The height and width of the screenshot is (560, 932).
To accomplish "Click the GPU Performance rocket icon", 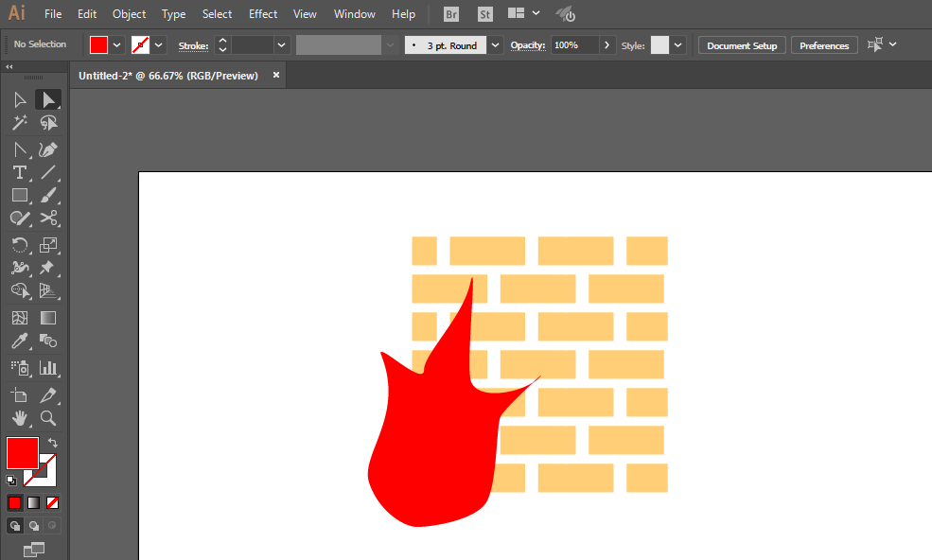I will pos(565,14).
